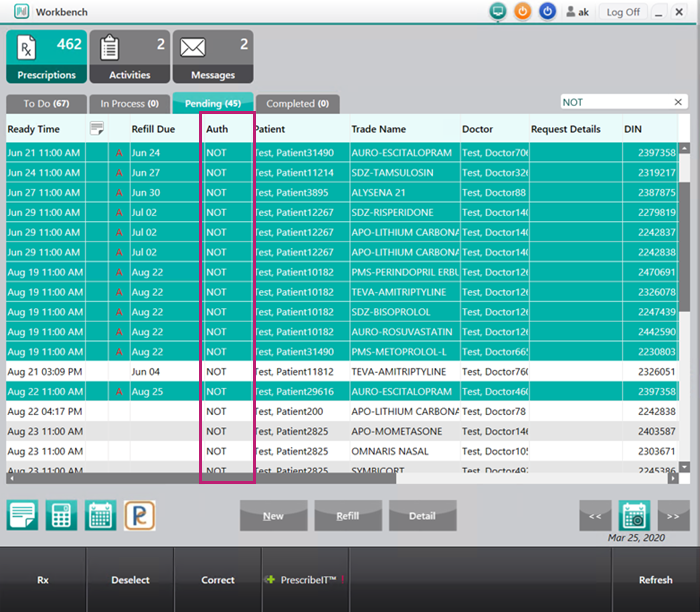Click the Deselect button
Image resolution: width=700 pixels, height=612 pixels.
pos(130,579)
